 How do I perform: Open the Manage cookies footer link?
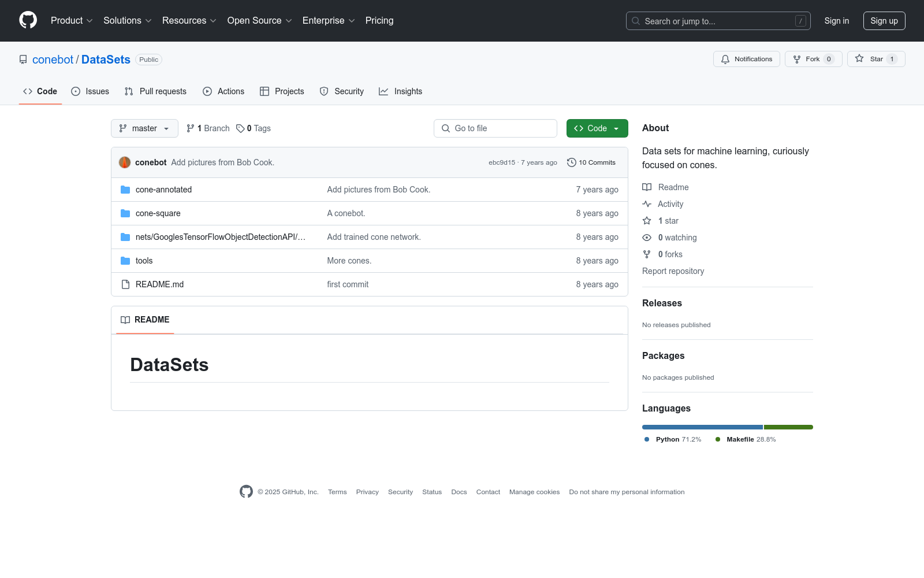tap(535, 492)
